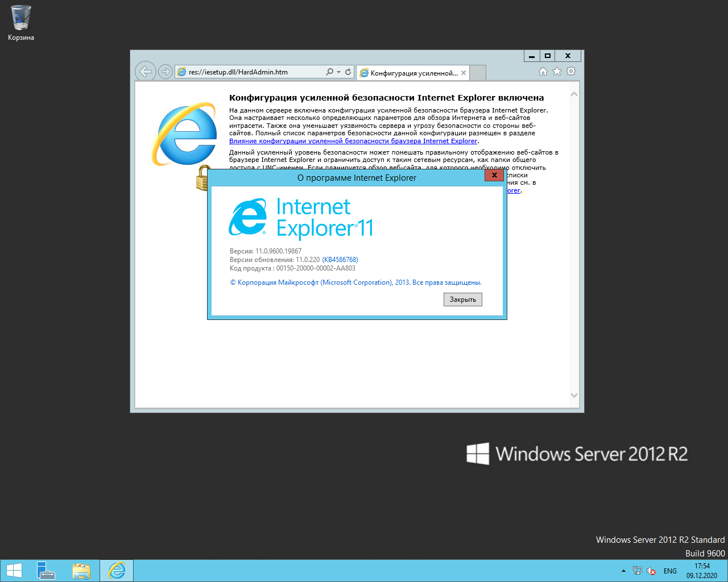Minimize the Internet Explorer window
Viewport: 728px width, 582px height.
(x=532, y=56)
